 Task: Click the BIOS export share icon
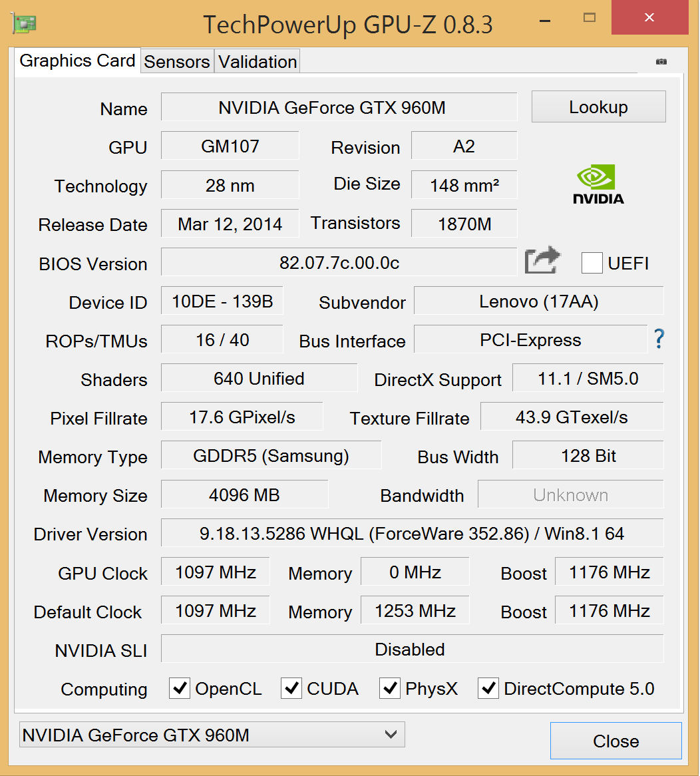pyautogui.click(x=542, y=261)
